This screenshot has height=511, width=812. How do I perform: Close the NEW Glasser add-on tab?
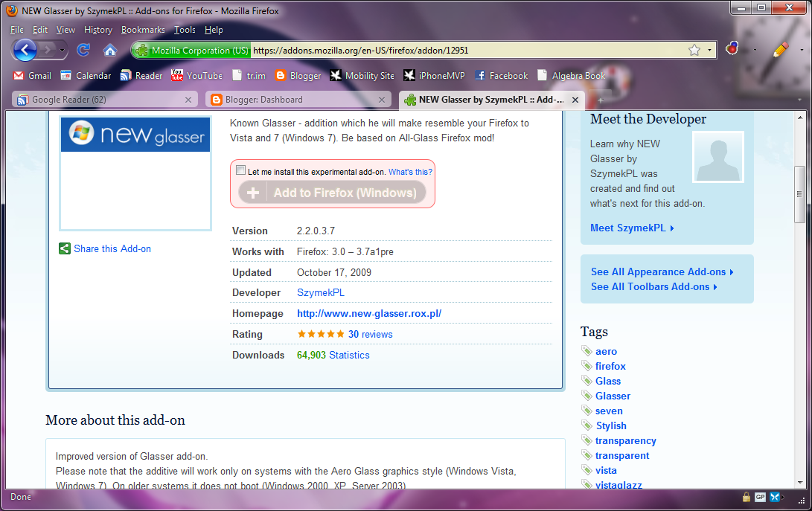(x=575, y=100)
